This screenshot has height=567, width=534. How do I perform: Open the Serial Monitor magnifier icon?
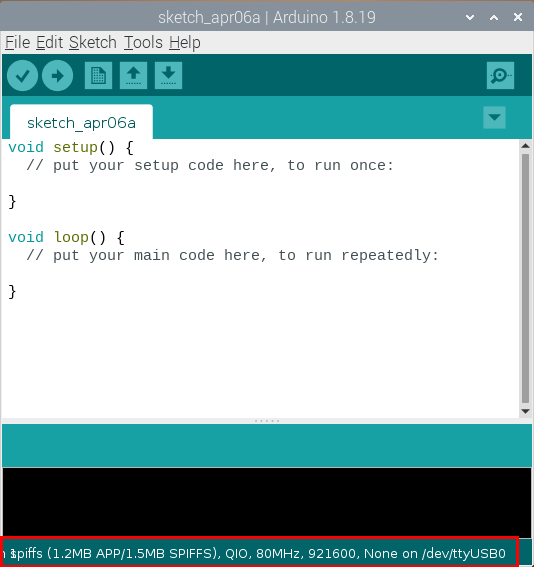tap(500, 76)
